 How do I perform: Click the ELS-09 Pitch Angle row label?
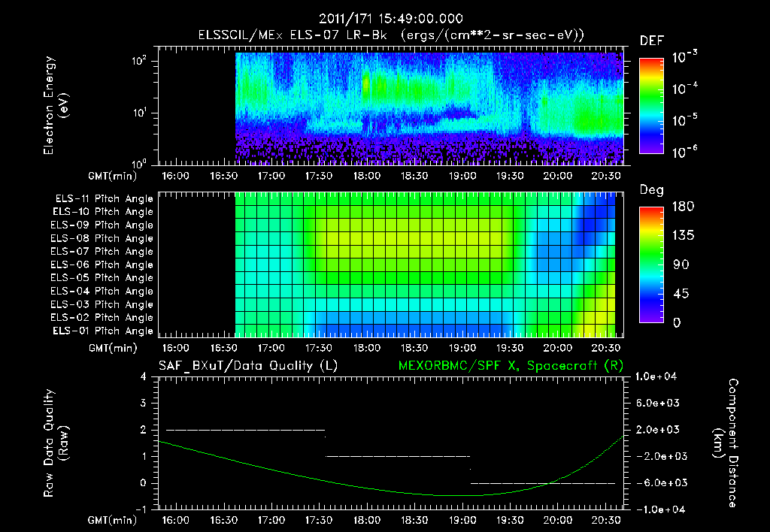tap(102, 225)
